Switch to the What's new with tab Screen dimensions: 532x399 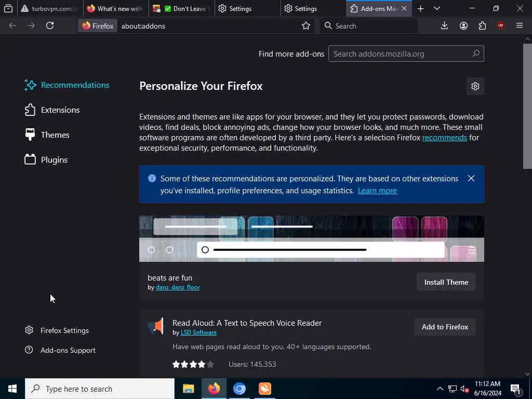point(116,9)
